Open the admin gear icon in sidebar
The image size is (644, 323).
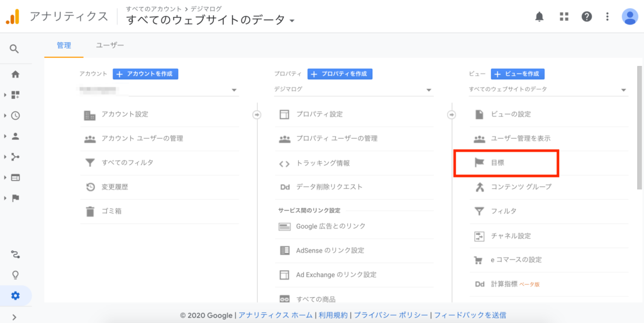15,296
